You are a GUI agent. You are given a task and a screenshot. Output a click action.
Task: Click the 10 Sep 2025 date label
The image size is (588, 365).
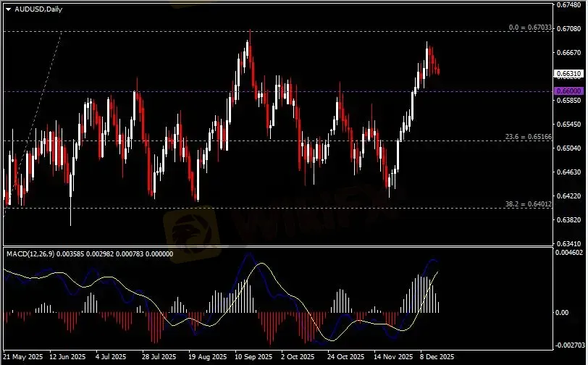pos(253,357)
